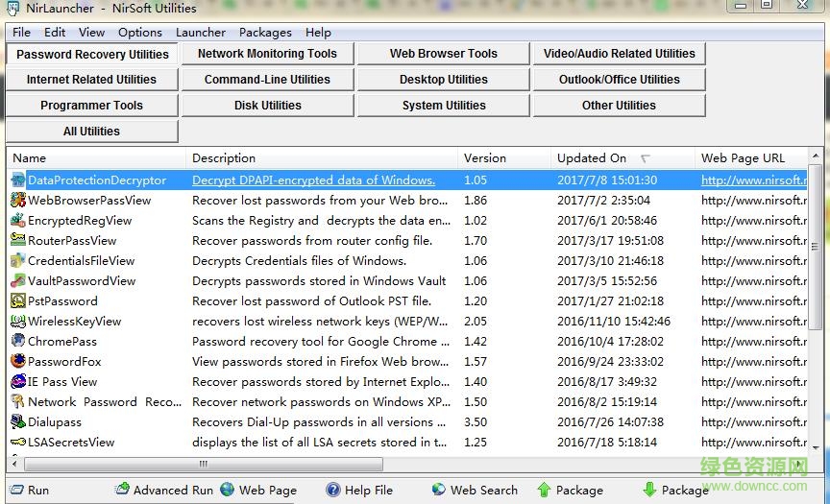Viewport: 830px width, 504px height.
Task: Switch to Network Monitoring Tools category
Action: tap(267, 54)
